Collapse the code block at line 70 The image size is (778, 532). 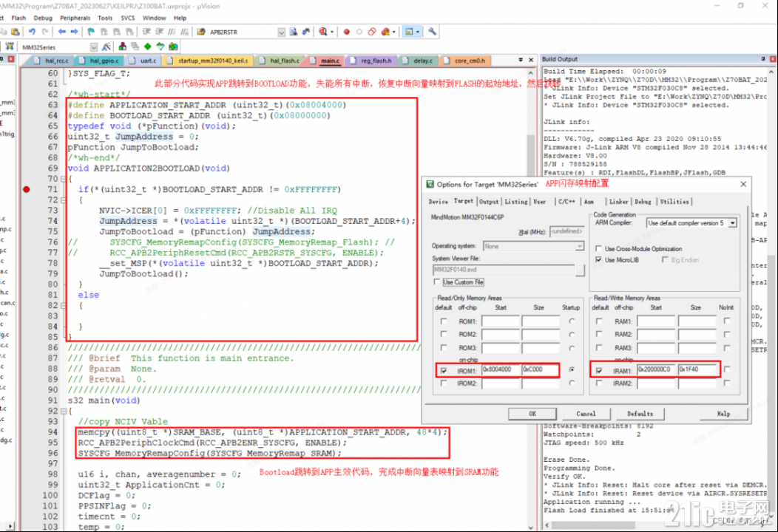point(63,179)
